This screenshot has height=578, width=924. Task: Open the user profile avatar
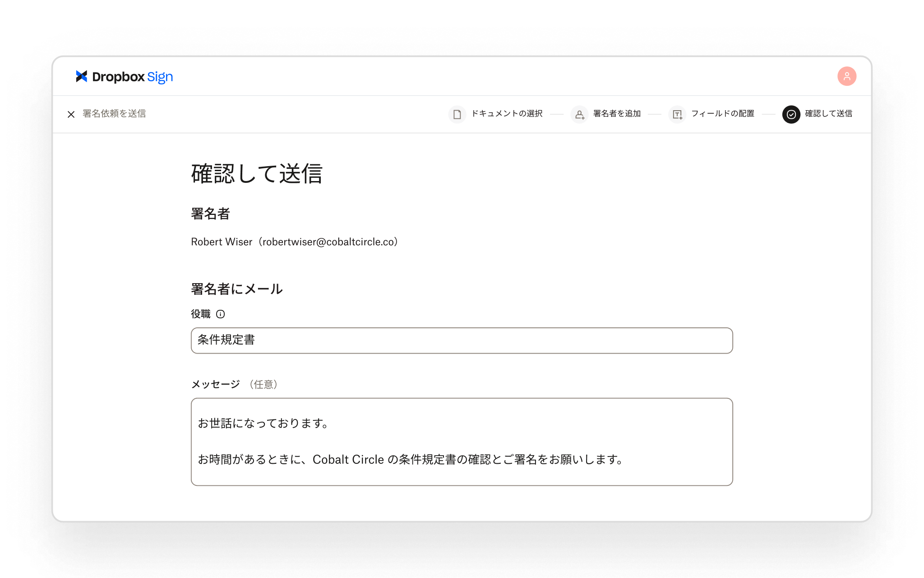(x=847, y=76)
